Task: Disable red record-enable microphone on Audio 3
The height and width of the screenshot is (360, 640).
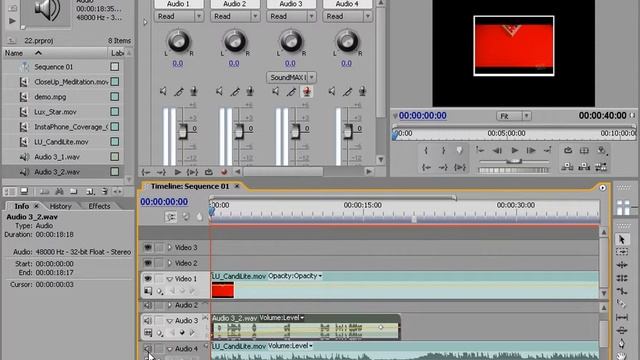Action: point(307,91)
